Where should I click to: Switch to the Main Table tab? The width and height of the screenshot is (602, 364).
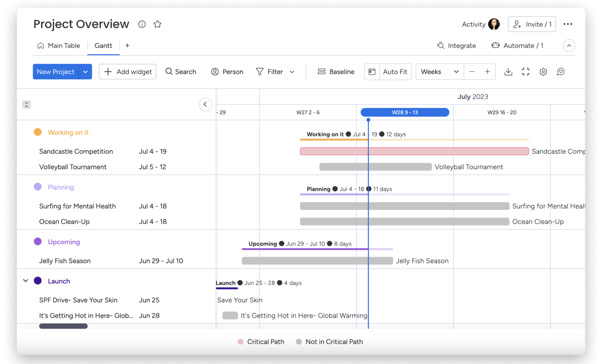click(x=63, y=45)
